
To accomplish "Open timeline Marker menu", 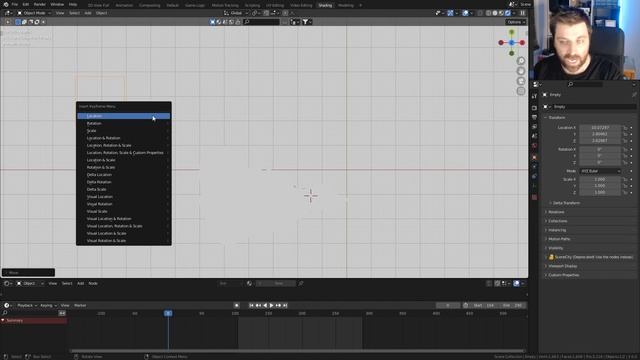I will coord(80,305).
